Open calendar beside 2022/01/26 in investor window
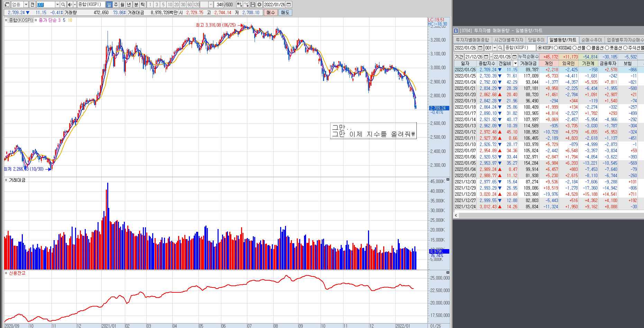The image size is (644, 328). [x=480, y=48]
